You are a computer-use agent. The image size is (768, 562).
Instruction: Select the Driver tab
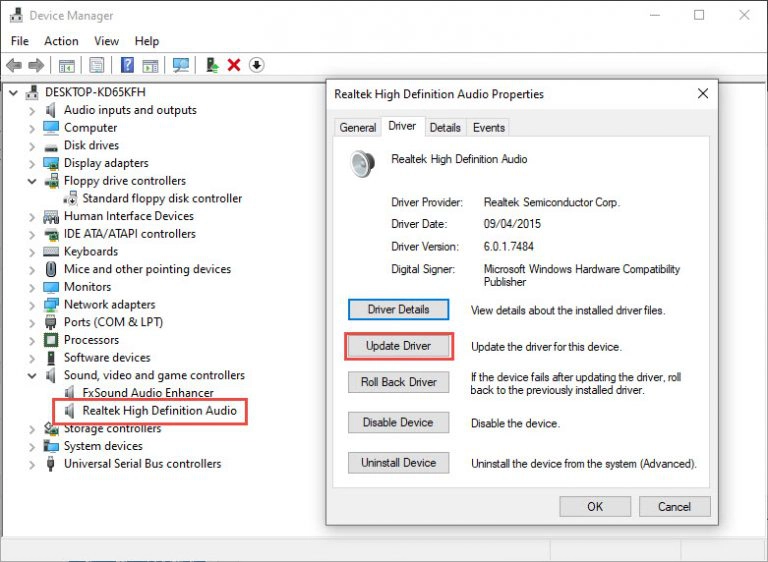402,126
